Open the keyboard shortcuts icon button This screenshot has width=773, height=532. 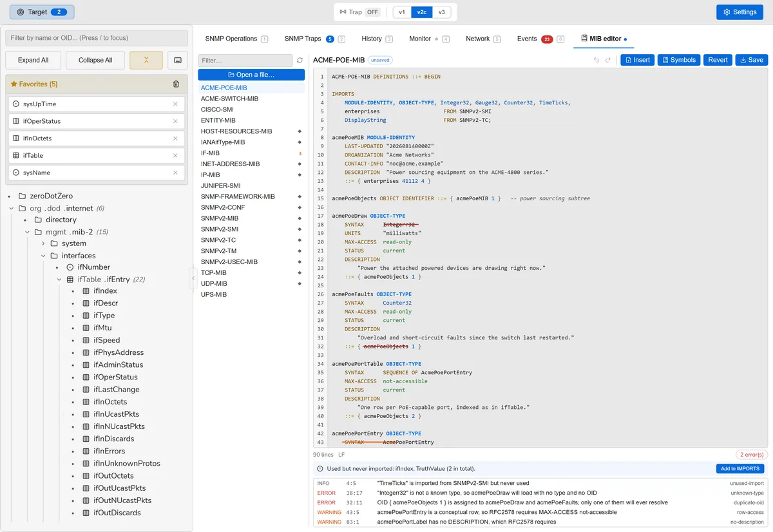tap(178, 60)
